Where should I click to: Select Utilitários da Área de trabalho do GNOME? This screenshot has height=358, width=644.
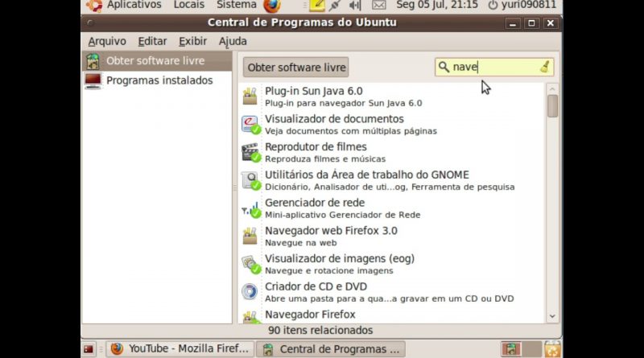tap(392, 180)
